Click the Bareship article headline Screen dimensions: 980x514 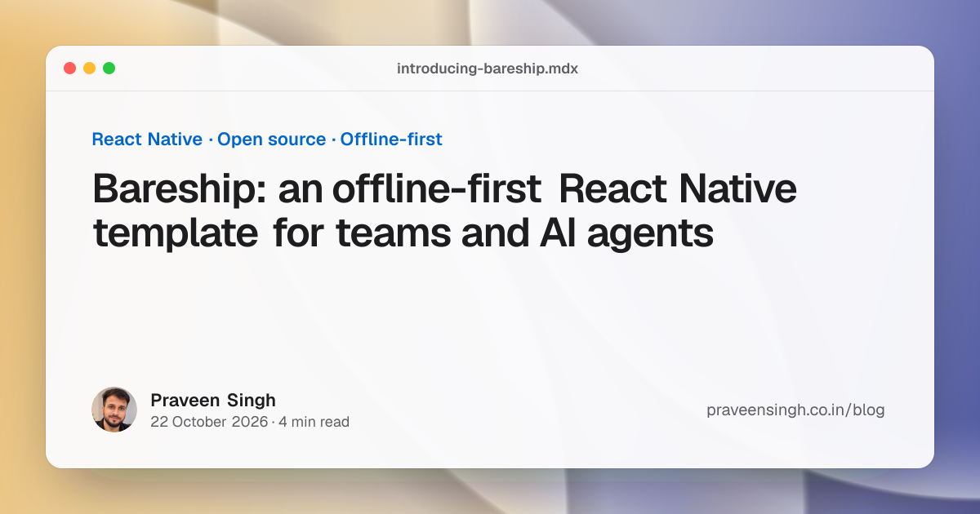click(444, 212)
